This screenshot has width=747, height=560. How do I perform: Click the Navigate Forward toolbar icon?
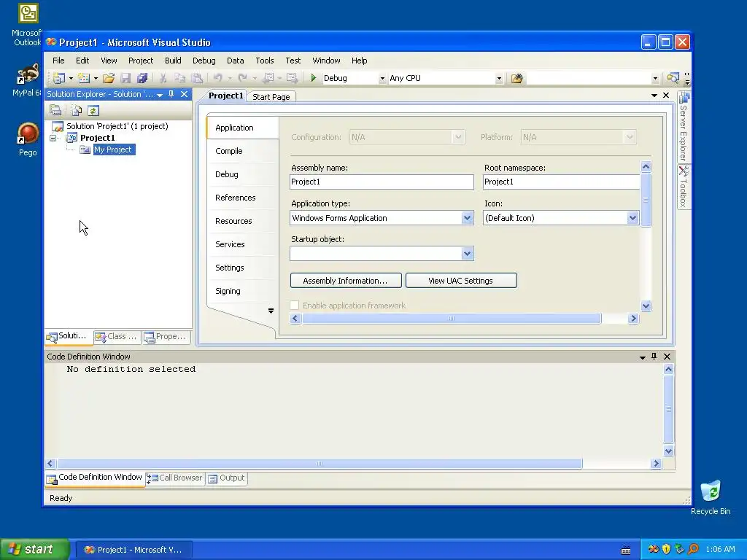pyautogui.click(x=292, y=78)
